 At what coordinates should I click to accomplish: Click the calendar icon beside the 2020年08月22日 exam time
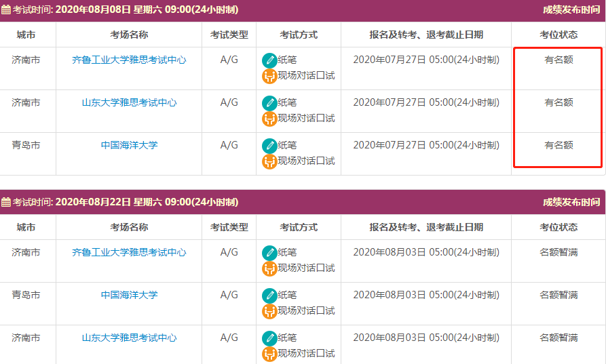(x=6, y=203)
